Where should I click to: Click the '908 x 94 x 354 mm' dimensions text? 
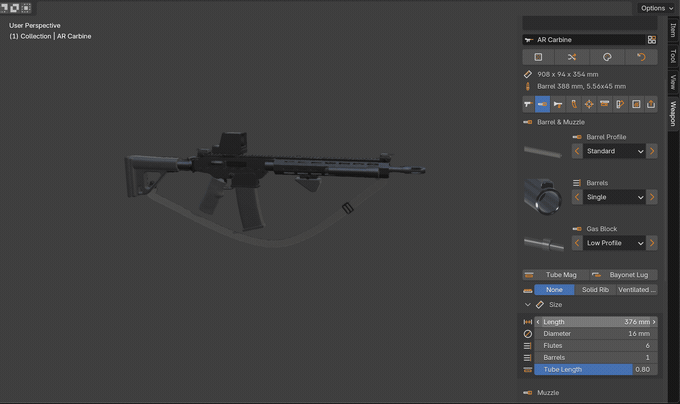pos(567,75)
